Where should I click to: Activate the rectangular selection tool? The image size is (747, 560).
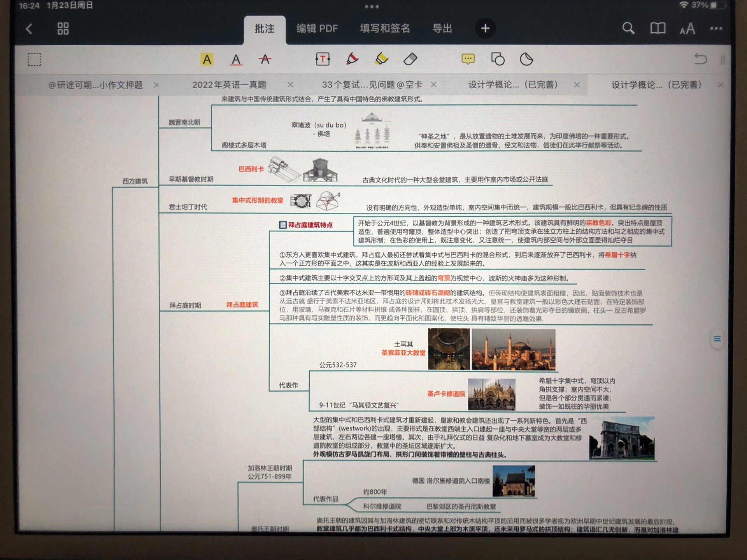click(x=34, y=59)
